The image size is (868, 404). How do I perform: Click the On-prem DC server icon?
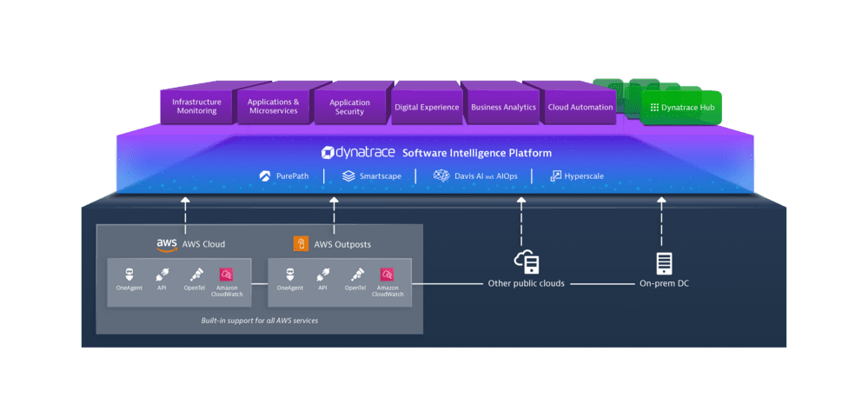point(664,262)
